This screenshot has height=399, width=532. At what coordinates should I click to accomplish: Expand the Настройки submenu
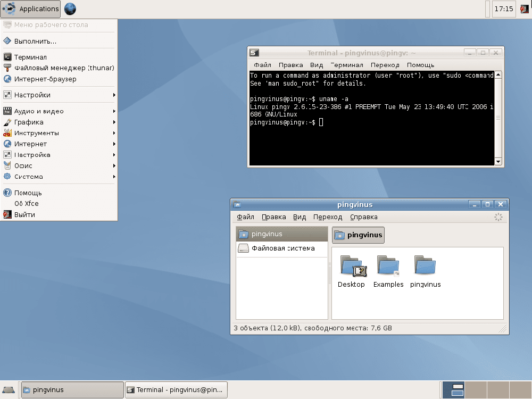(x=59, y=95)
